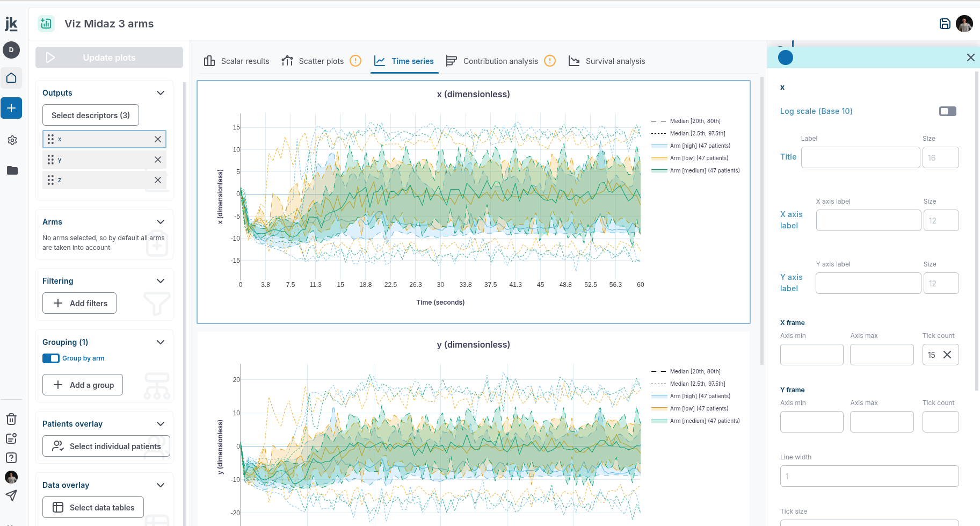Screen dimensions: 980x526
Task: Enable Log scale Base 10
Action: coord(947,111)
